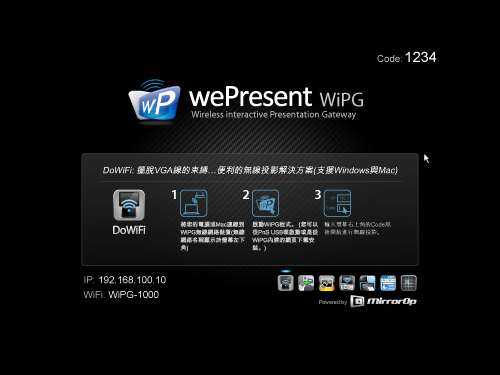Screen dimensions: 500x375
Task: Select the grid conference control feature icon
Action: [x=409, y=283]
